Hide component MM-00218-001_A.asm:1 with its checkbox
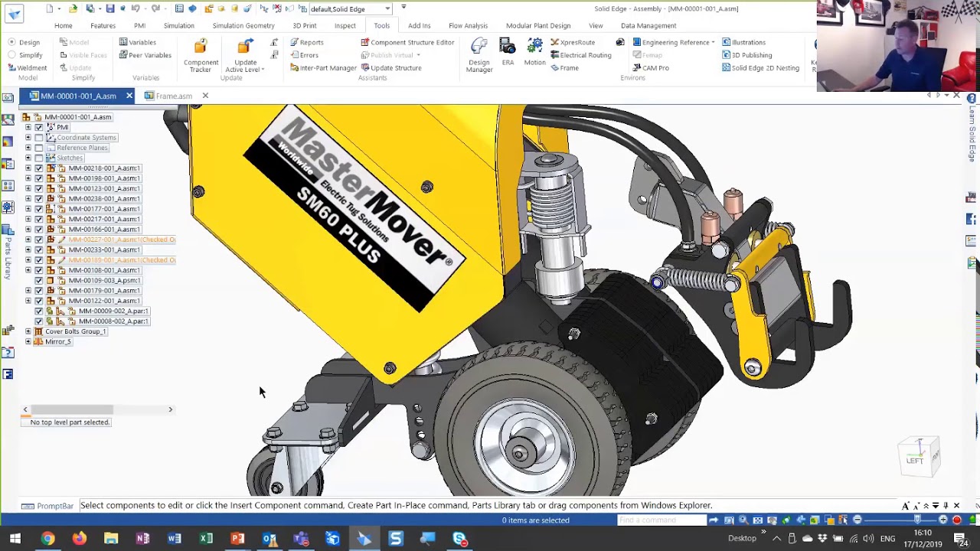The width and height of the screenshot is (980, 551). (x=39, y=168)
